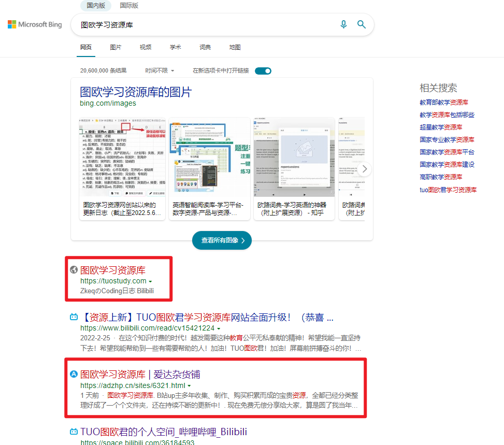Click the magnifier search icon
504x445 pixels.
pos(361,24)
